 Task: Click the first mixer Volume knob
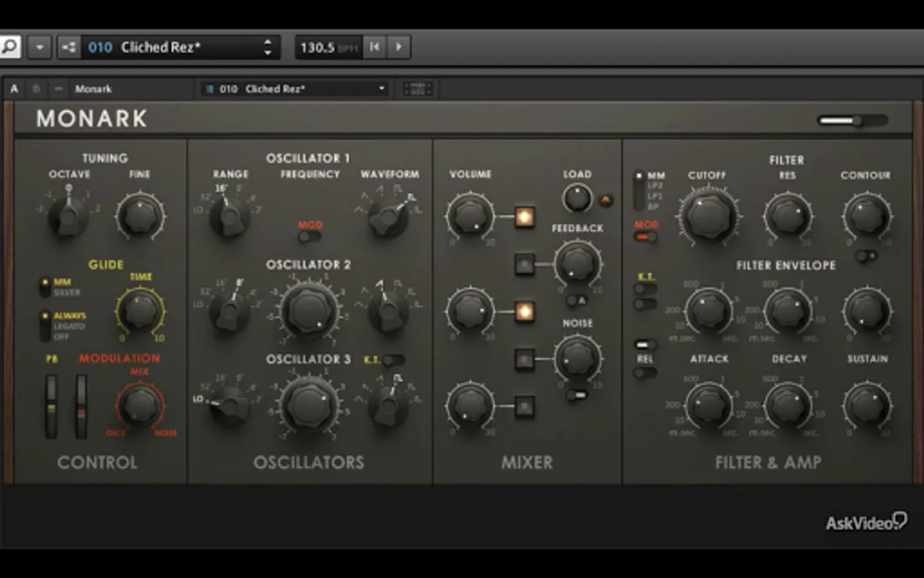tap(470, 216)
